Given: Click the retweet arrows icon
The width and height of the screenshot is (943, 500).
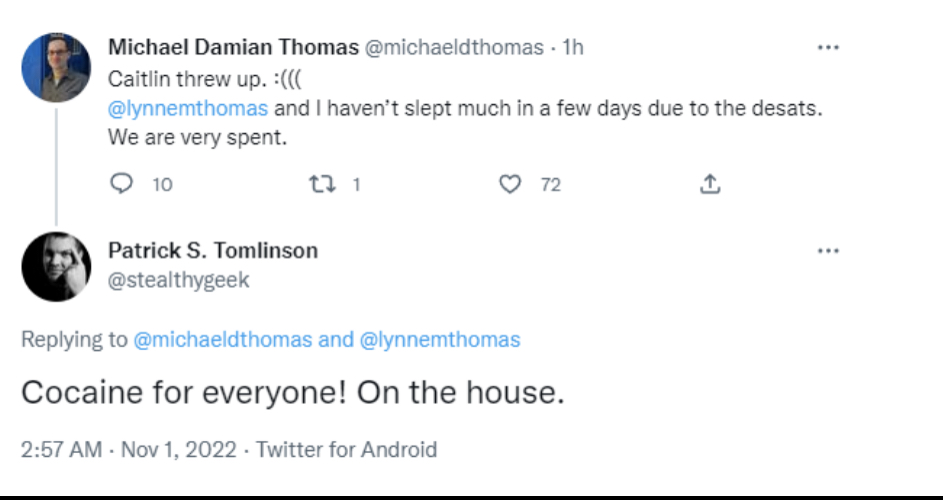Looking at the screenshot, I should 322,184.
